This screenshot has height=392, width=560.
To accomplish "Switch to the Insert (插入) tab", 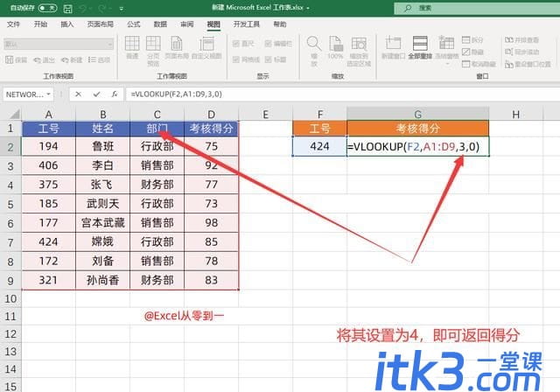I will coord(66,24).
